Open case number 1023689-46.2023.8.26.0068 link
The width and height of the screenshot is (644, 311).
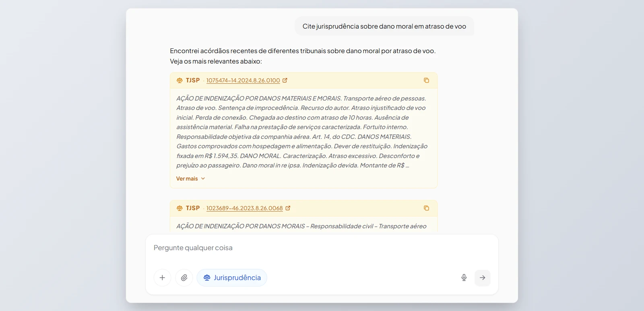pyautogui.click(x=245, y=208)
